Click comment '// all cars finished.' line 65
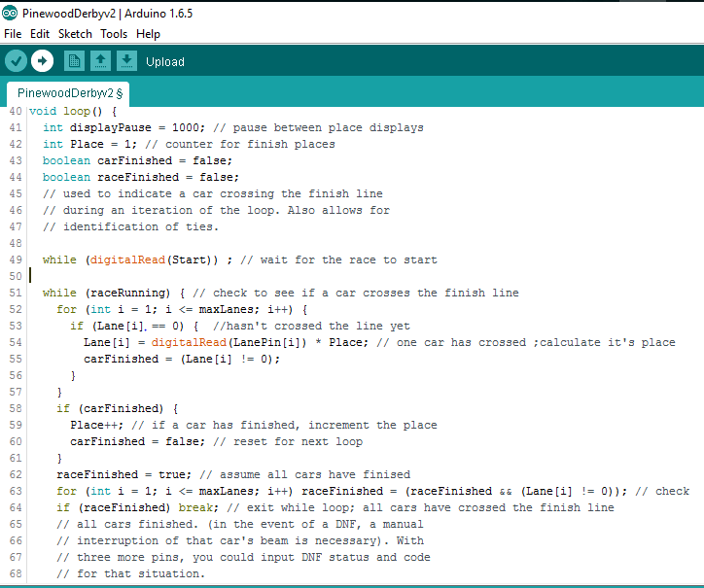704x588 pixels. pyautogui.click(x=240, y=524)
